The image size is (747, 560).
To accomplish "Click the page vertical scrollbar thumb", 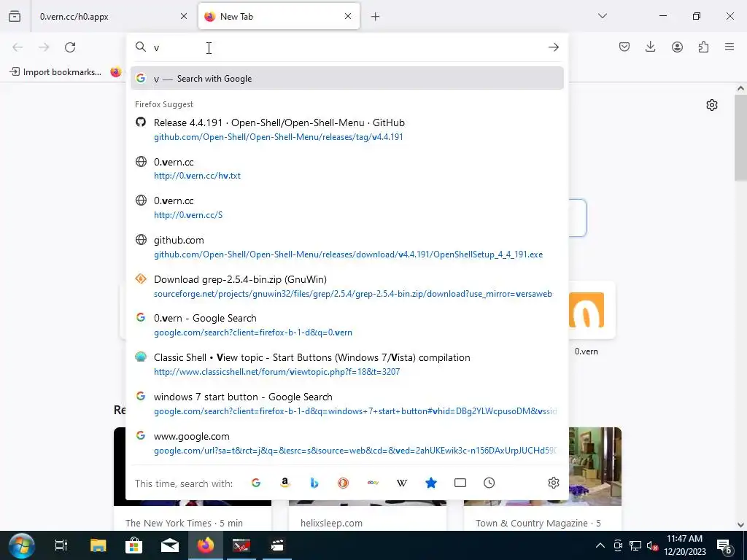I will tap(740, 137).
